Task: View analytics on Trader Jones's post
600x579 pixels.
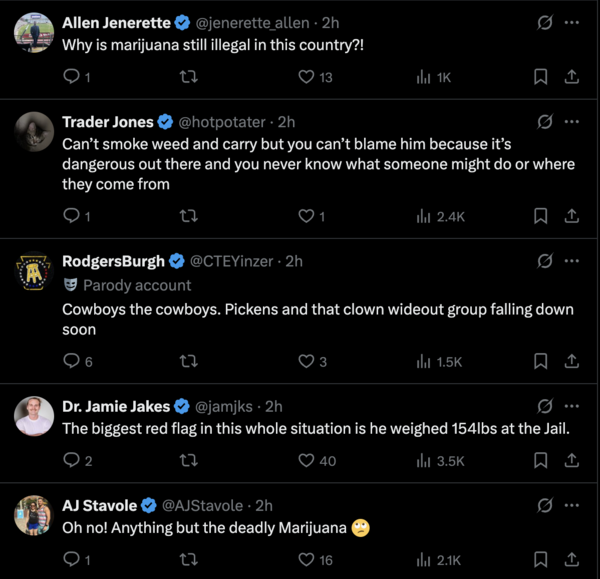Action: click(x=424, y=215)
